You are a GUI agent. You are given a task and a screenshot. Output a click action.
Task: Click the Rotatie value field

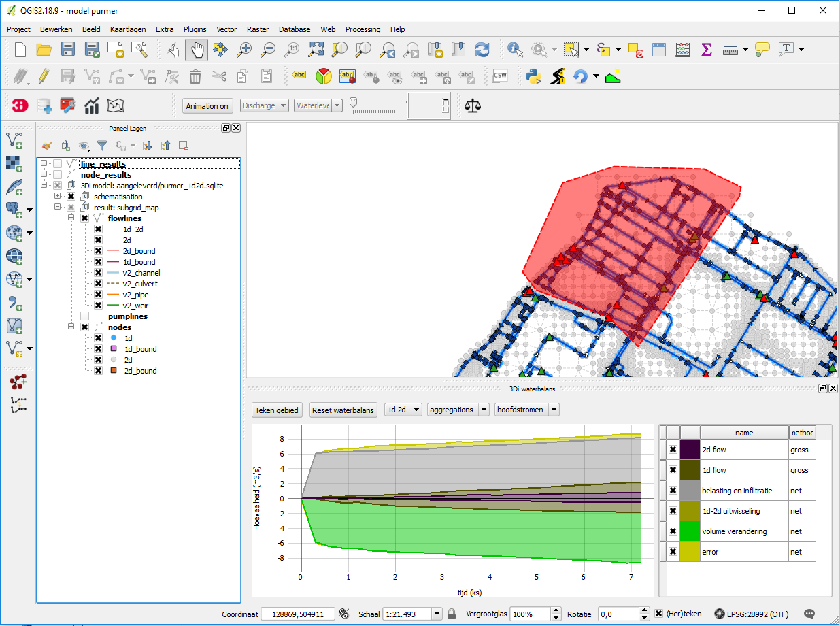617,614
